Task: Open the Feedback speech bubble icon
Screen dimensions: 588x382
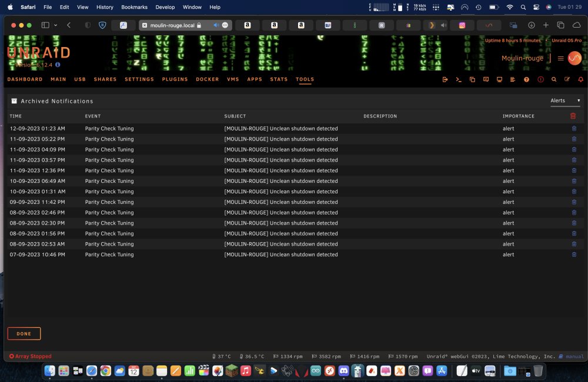Action: (486, 79)
